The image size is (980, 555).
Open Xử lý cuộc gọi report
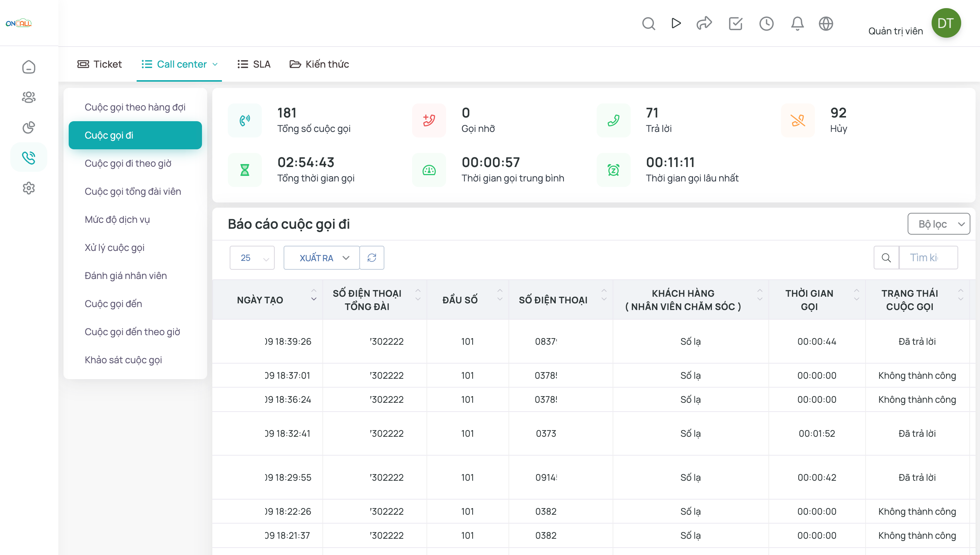(135, 248)
